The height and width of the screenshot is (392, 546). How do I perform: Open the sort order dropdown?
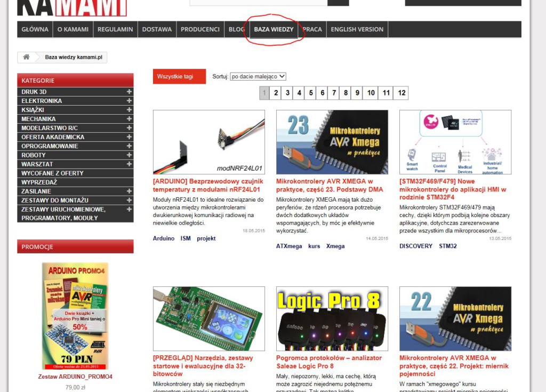258,76
